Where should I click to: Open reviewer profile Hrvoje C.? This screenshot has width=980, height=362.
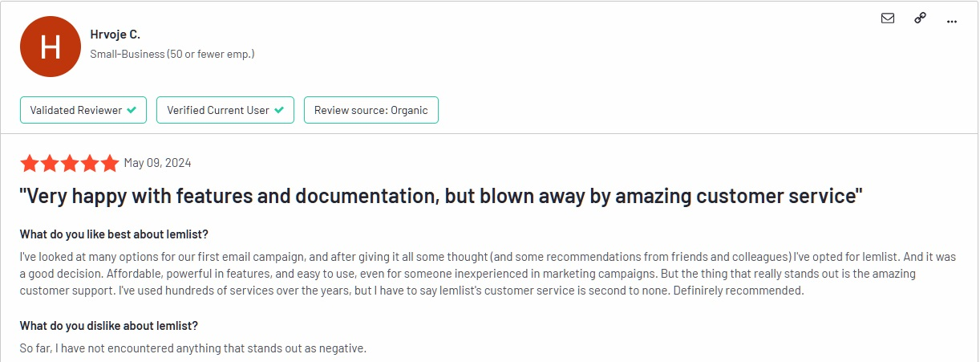pos(115,34)
